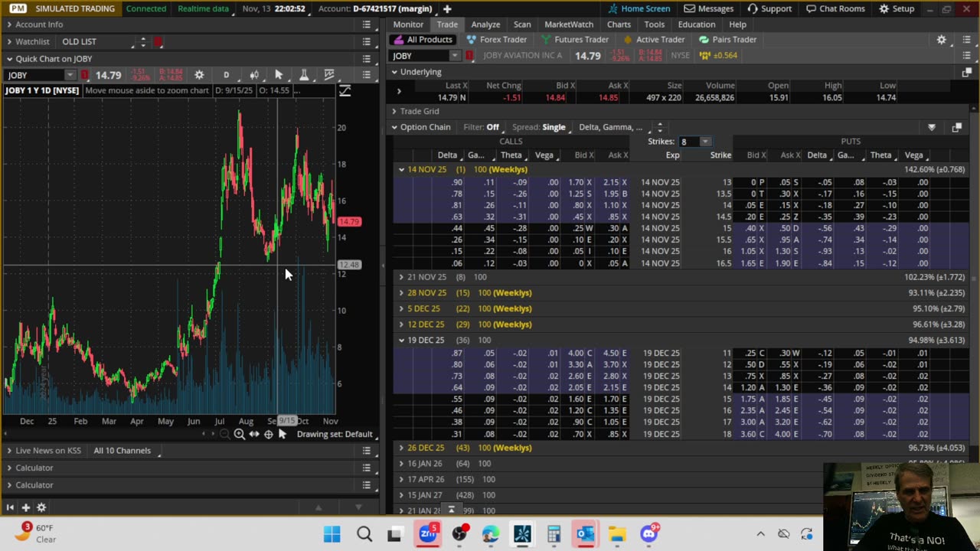Click the horizontal expand arrows icon below chart

pos(254,434)
